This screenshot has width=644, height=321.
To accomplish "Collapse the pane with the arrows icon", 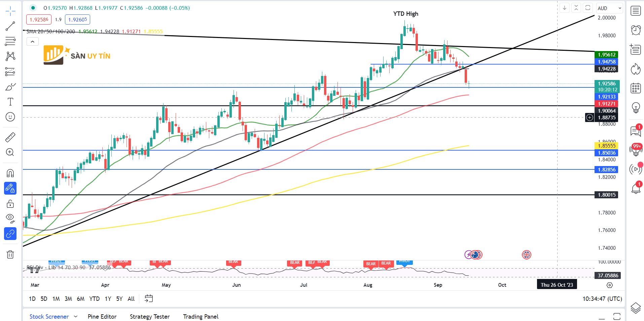I will pos(576,8).
